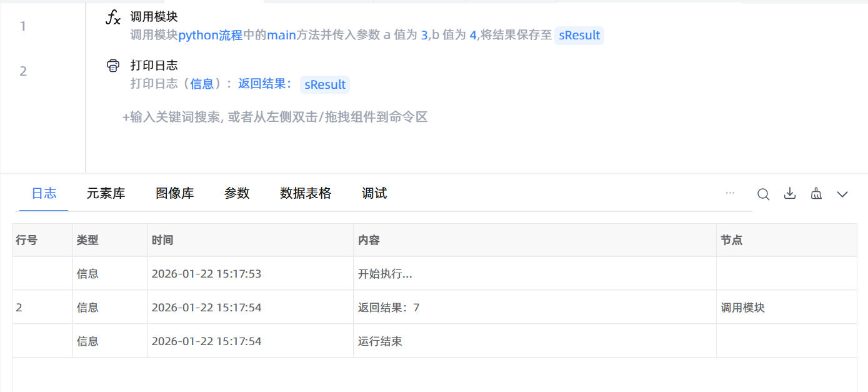
Task: Click the 时间 column header
Action: (162, 240)
